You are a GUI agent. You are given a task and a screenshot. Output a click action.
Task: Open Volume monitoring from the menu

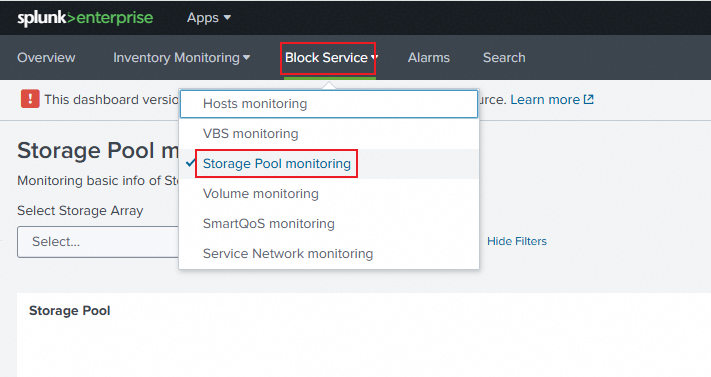(x=329, y=194)
